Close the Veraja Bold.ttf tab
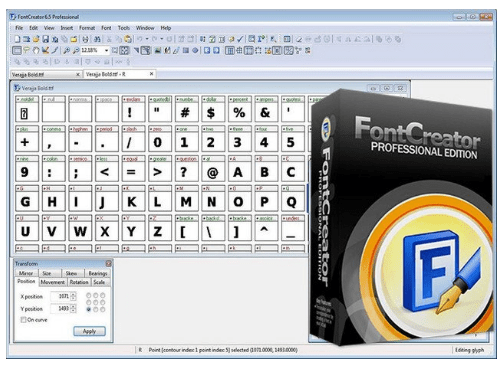This screenshot has height=365, width=504. coord(78,74)
